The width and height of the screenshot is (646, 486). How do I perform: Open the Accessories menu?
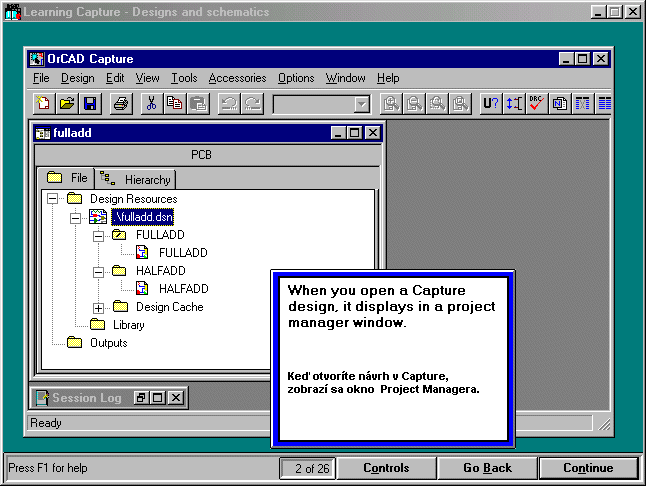coord(237,78)
